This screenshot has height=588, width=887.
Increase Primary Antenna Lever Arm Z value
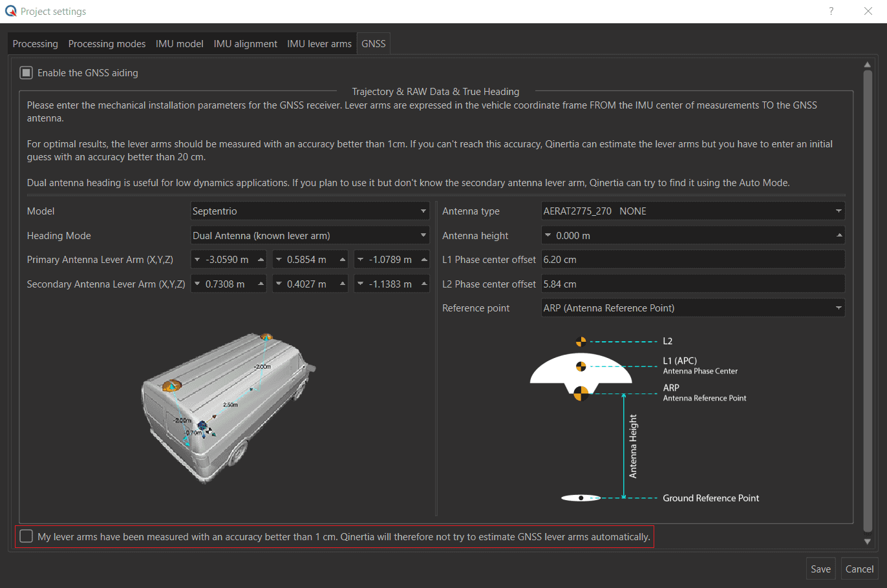(424, 260)
